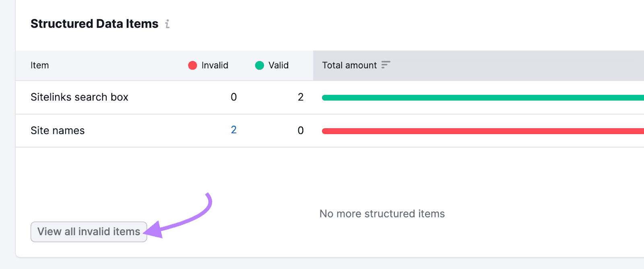
Task: Select the Site names row
Action: pos(58,130)
